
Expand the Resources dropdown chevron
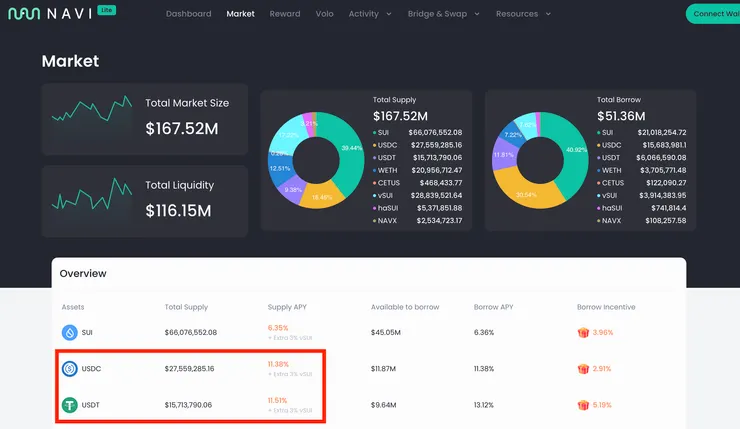click(548, 14)
